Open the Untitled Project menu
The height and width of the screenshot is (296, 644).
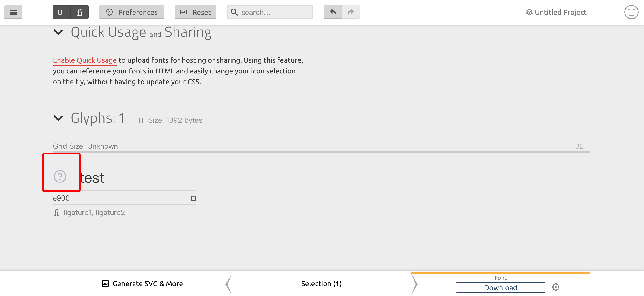pos(556,12)
